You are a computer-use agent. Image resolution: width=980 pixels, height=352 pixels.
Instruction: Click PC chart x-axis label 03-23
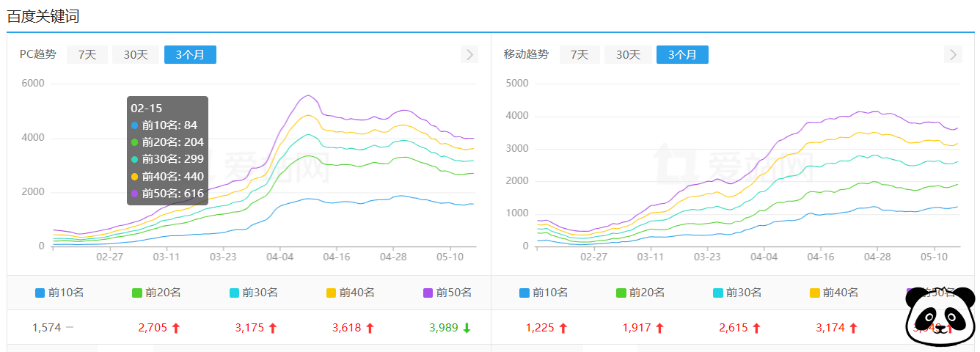[x=223, y=258]
